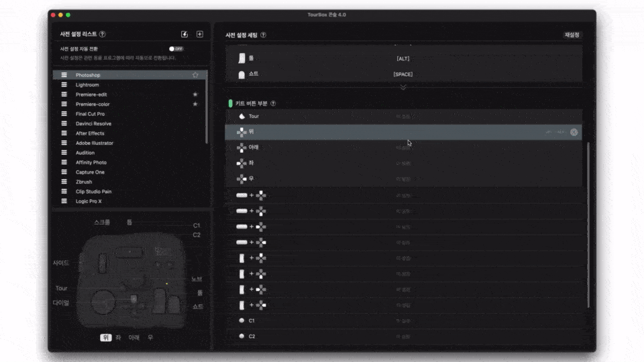Select the Capture One preset
The height and width of the screenshot is (362, 644).
(129, 172)
